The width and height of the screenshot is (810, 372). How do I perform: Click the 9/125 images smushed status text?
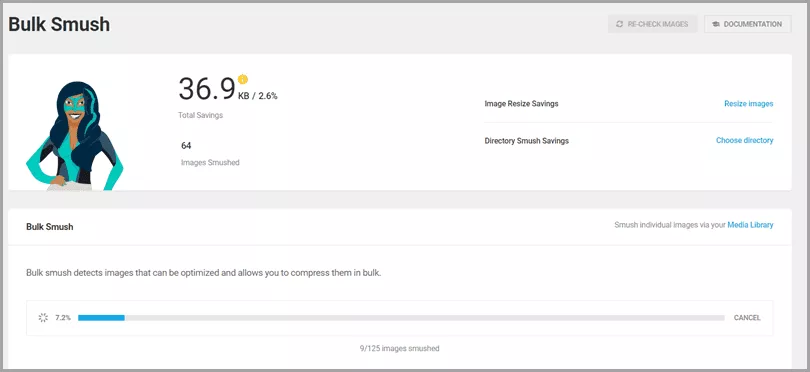pyautogui.click(x=399, y=348)
